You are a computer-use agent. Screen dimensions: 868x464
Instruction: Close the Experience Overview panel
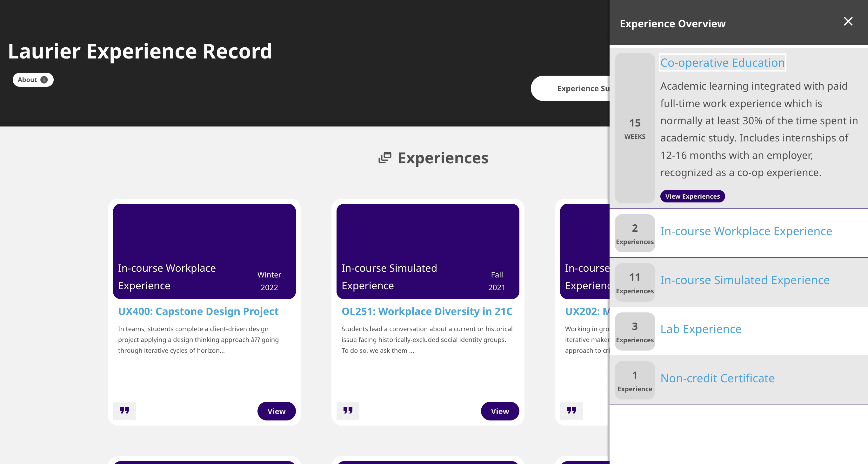point(848,22)
